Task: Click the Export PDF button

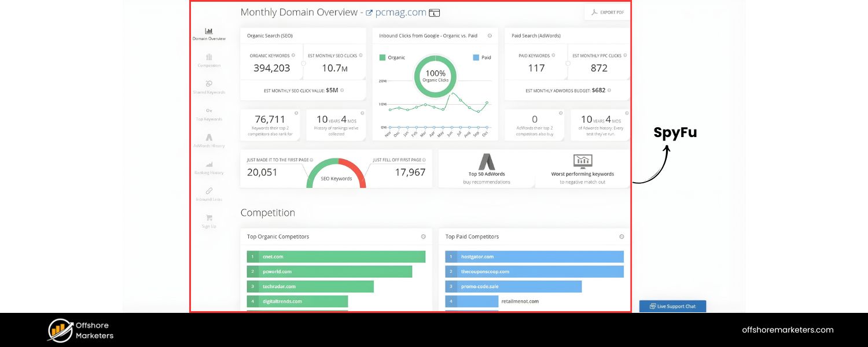Action: (608, 12)
